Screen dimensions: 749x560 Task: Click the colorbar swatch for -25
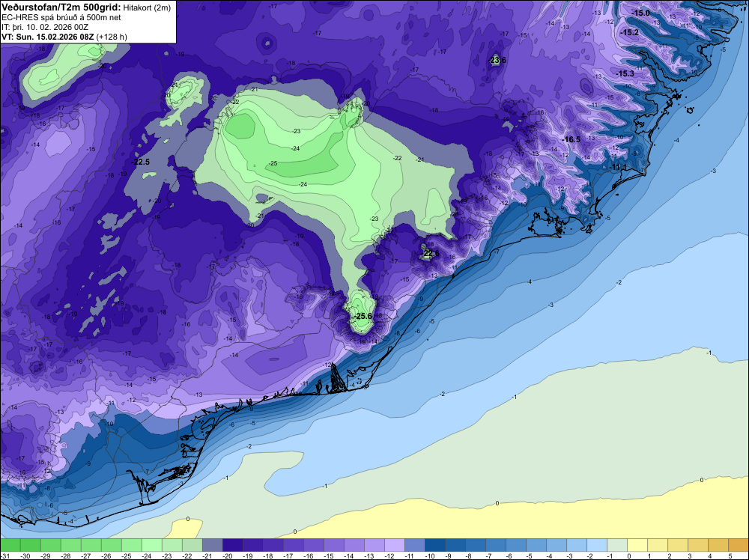coord(132,545)
